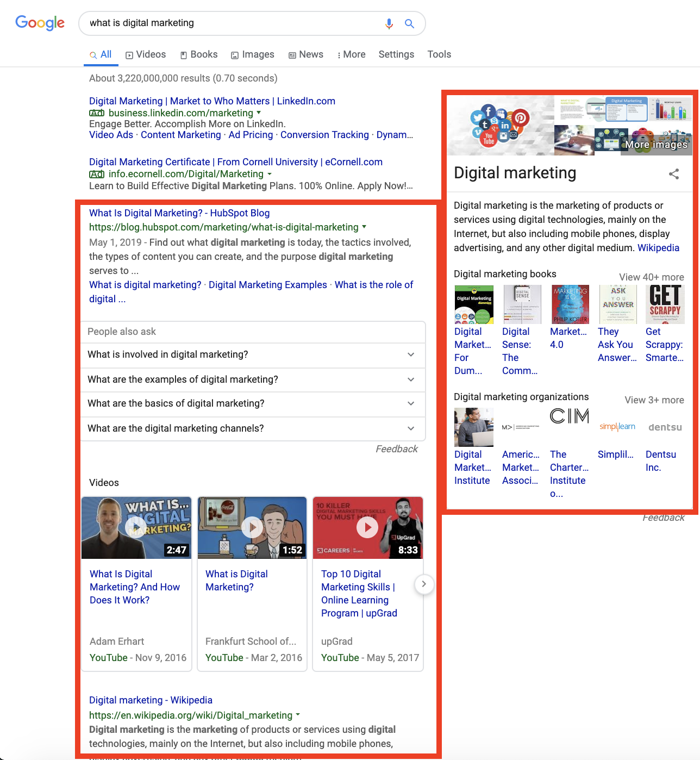Open the HubSpot Blog result title
This screenshot has height=760, width=700.
[x=179, y=213]
